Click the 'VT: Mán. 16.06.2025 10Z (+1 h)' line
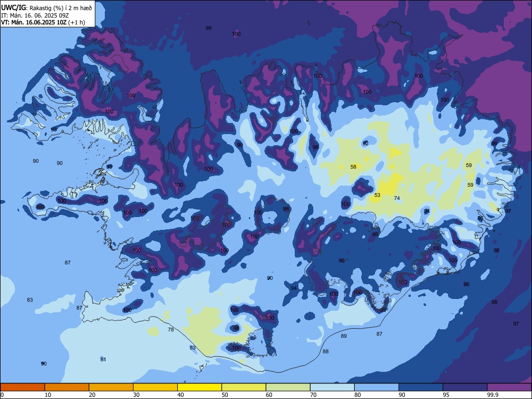 (x=43, y=22)
